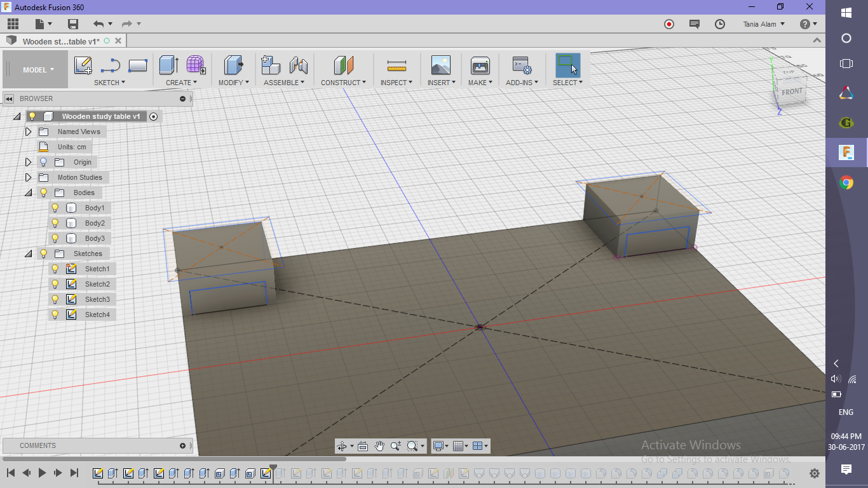Image resolution: width=868 pixels, height=488 pixels.
Task: Open the recording button
Action: point(668,24)
